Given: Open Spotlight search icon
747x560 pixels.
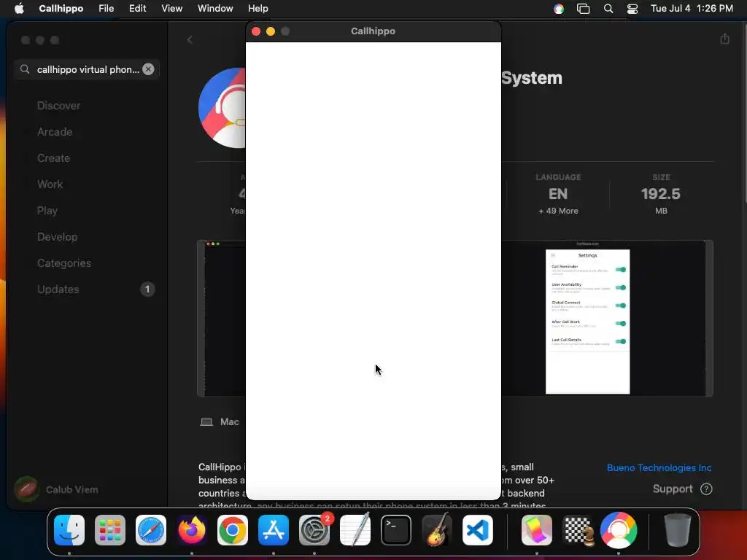Looking at the screenshot, I should click(608, 9).
